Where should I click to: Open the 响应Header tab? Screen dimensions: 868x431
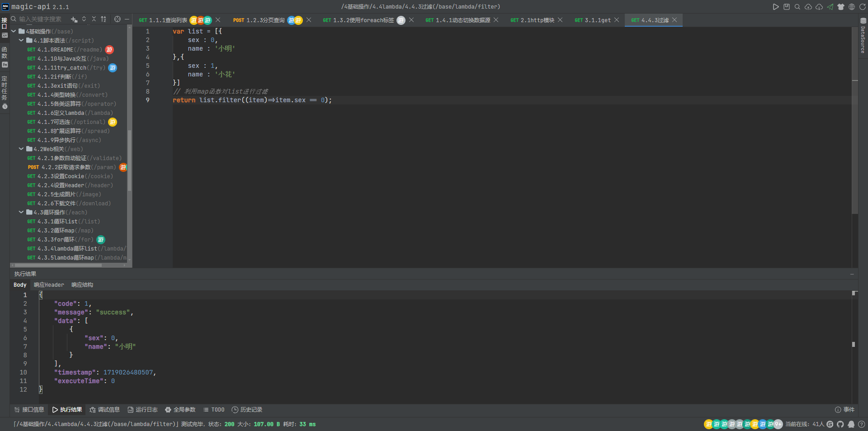click(x=49, y=285)
